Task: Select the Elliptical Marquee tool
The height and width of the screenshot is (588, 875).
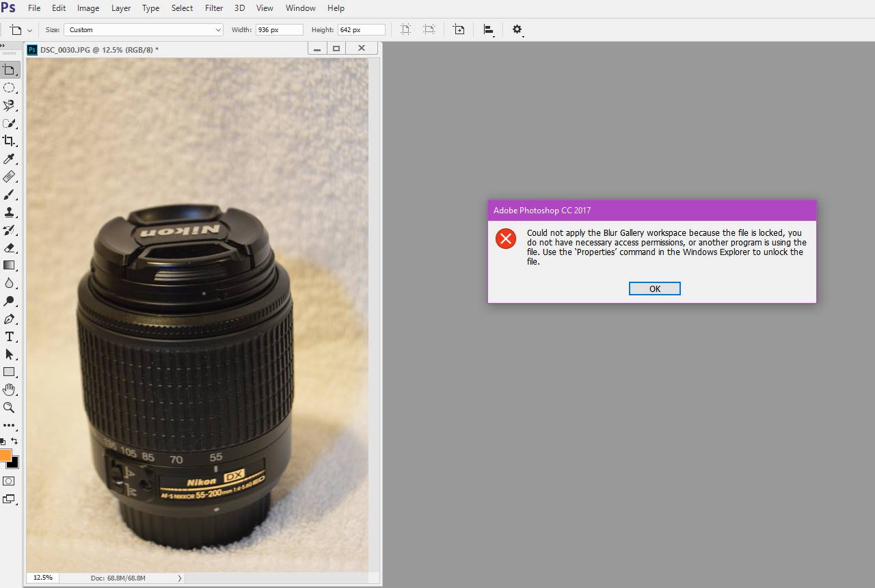Action: click(10, 88)
